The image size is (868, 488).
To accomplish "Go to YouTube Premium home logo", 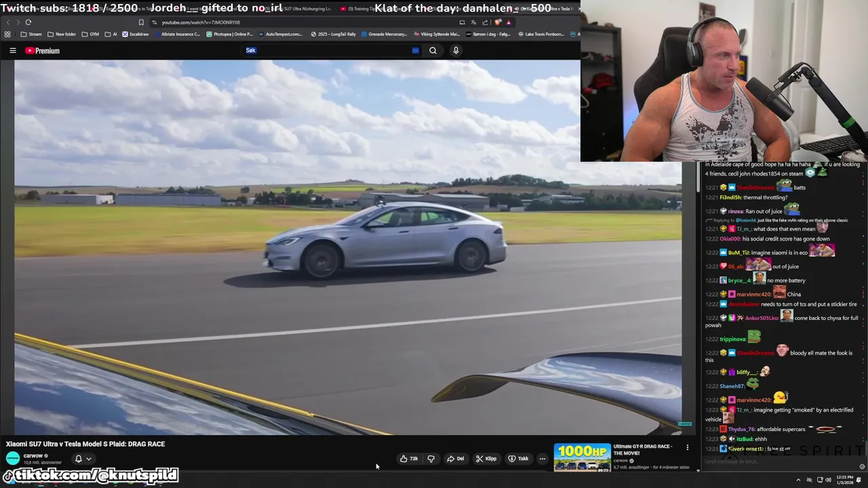I will [x=42, y=50].
